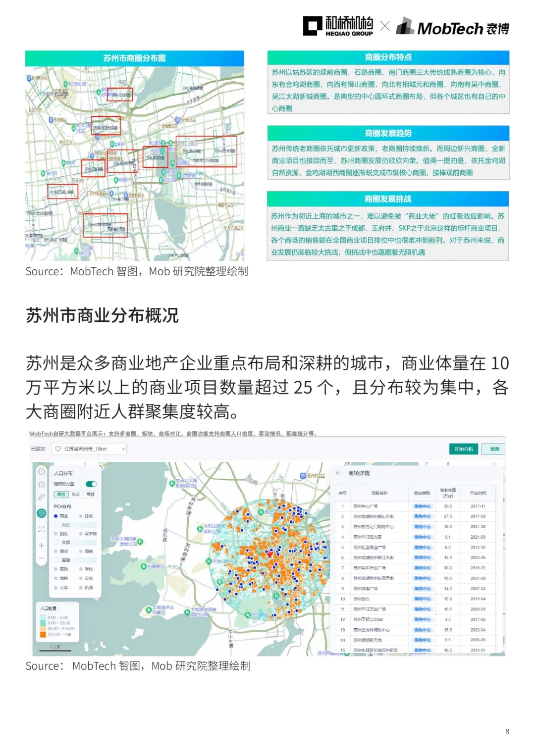Screen dimensions: 535x756
Task: Zoom out with the minus icon
Action: click(x=42, y=558)
